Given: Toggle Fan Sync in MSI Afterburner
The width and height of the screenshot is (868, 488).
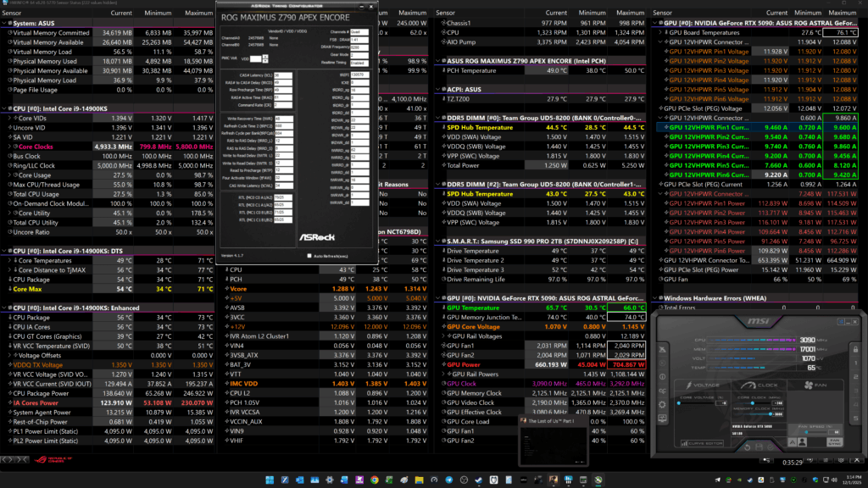Looking at the screenshot, I should point(834,442).
